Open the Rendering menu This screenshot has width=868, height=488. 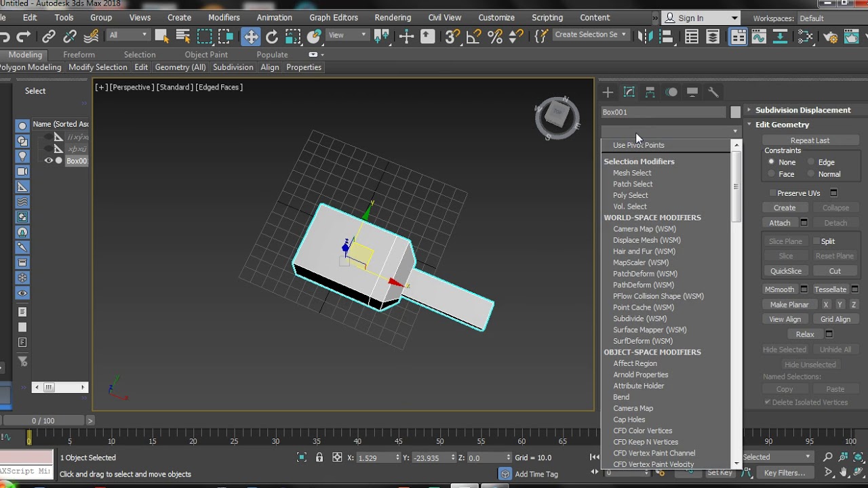point(393,18)
